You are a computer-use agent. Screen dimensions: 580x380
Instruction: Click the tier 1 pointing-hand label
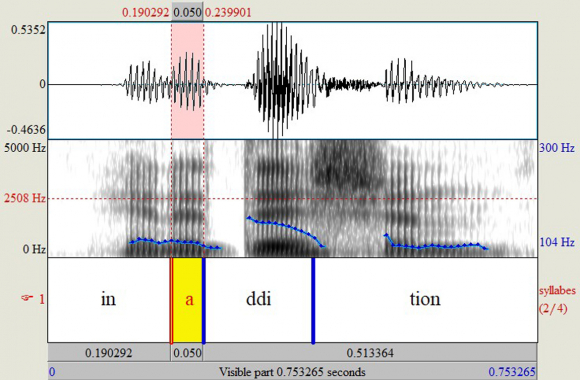33,299
